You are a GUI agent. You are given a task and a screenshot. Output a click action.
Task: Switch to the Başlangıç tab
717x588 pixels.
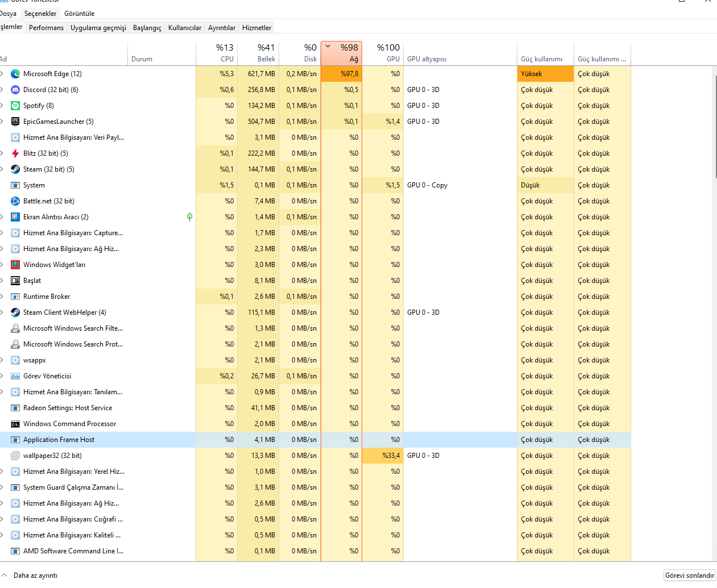[x=147, y=27]
